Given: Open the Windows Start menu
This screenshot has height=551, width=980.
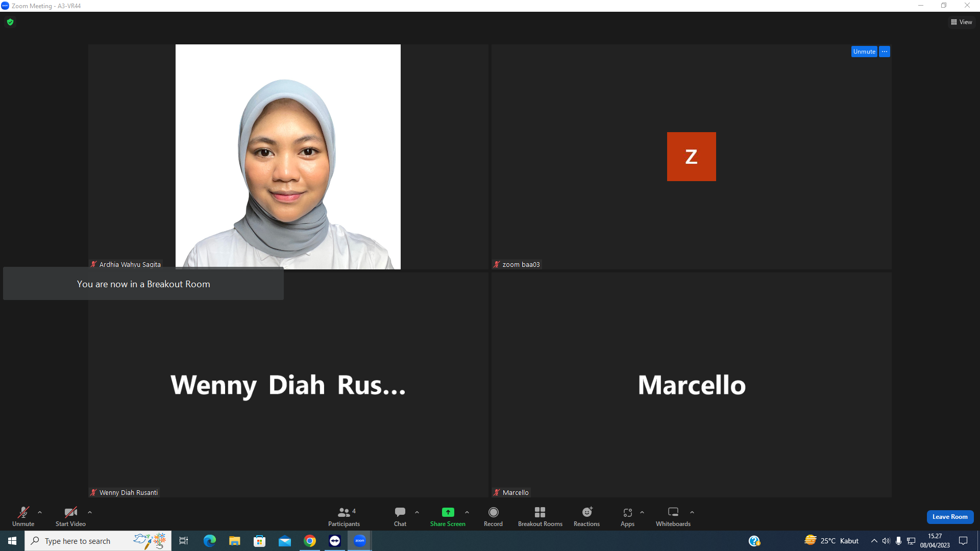Looking at the screenshot, I should click(12, 541).
